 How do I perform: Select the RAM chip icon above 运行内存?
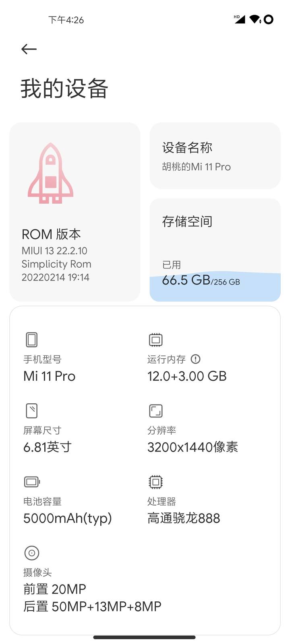(155, 339)
